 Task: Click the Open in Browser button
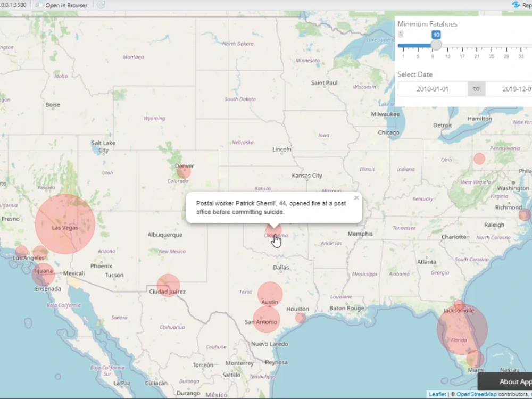pyautogui.click(x=62, y=5)
